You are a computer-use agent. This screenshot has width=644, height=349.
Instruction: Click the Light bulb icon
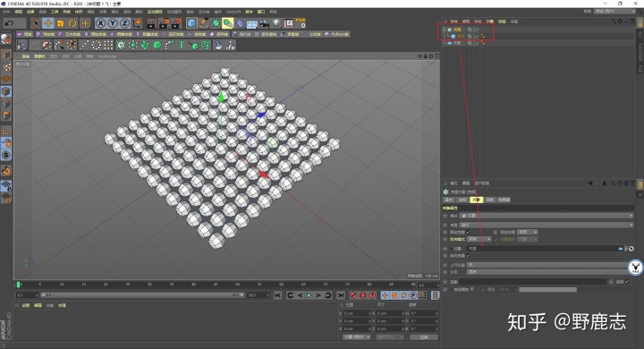[x=276, y=23]
